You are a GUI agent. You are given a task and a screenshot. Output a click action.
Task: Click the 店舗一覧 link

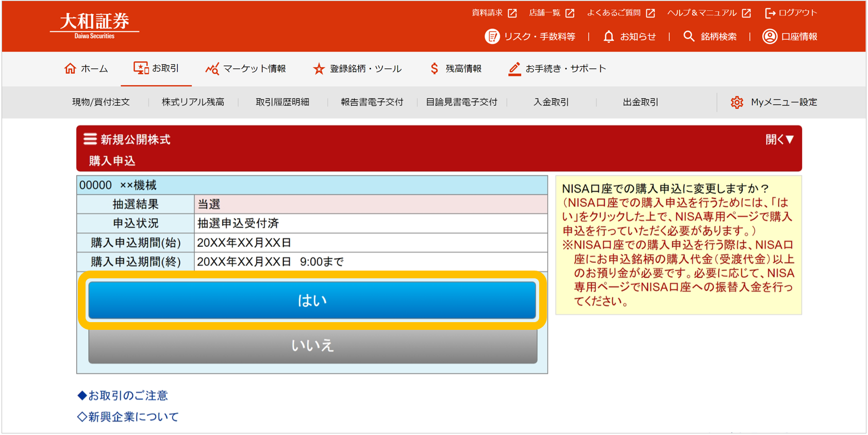pyautogui.click(x=545, y=13)
